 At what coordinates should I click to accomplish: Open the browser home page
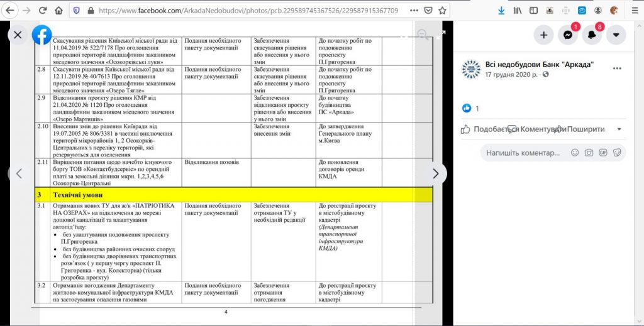58,11
